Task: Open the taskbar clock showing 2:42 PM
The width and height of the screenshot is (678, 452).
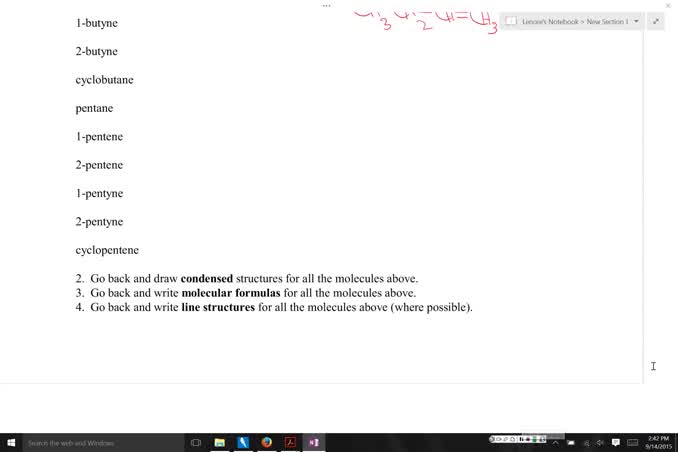Action: (x=658, y=442)
